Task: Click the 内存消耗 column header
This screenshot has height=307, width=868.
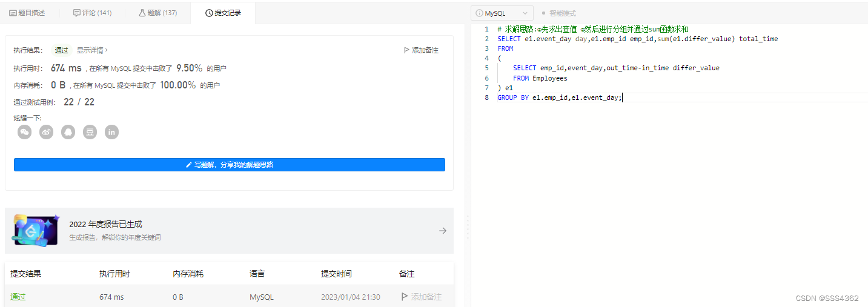Action: tap(188, 274)
